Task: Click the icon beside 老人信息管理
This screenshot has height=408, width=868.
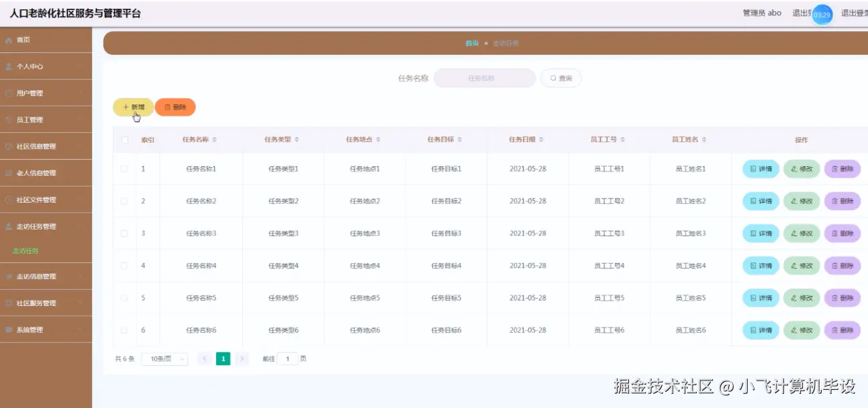Action: tap(9, 173)
